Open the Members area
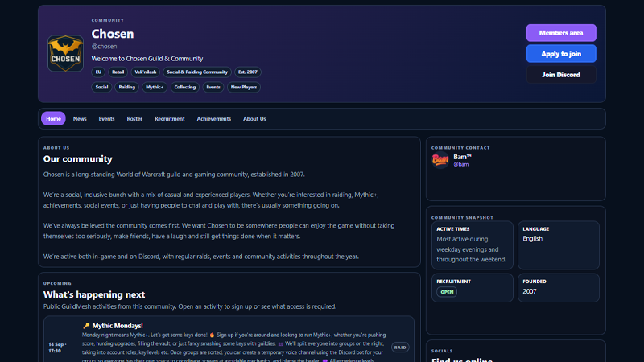The width and height of the screenshot is (644, 362). pos(561,33)
